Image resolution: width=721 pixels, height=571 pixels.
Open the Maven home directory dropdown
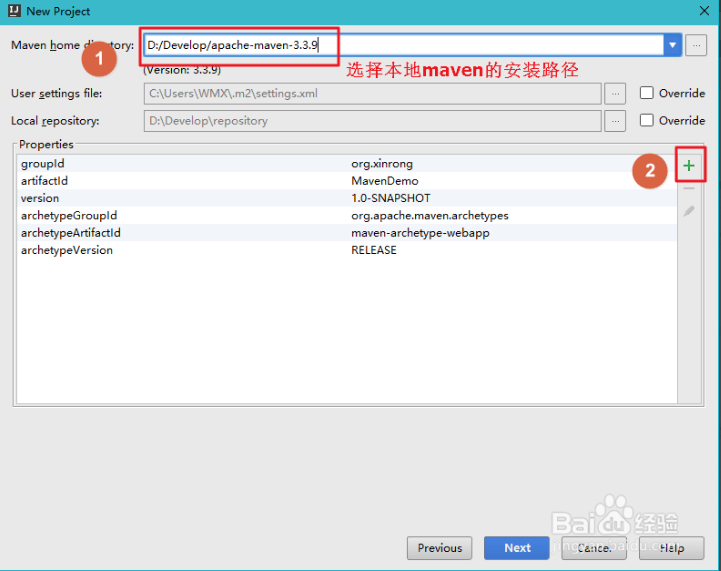pyautogui.click(x=672, y=45)
